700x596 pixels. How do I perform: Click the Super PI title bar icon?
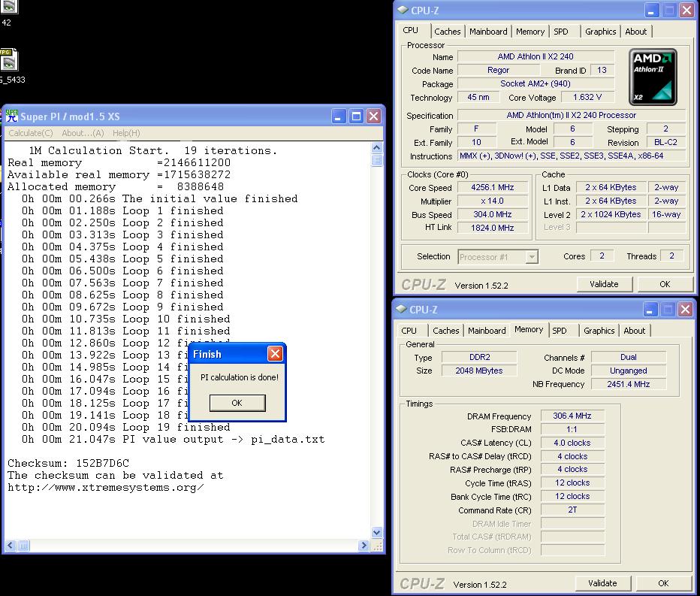click(11, 116)
